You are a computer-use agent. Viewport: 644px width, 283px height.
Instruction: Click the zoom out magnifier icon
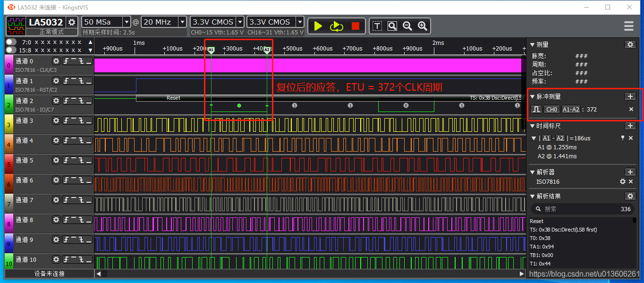(x=407, y=26)
